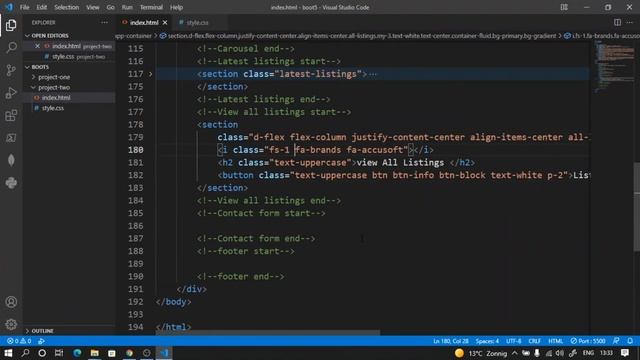Open Windows action center notification icon
This screenshot has width=640, height=360.
(625, 353)
